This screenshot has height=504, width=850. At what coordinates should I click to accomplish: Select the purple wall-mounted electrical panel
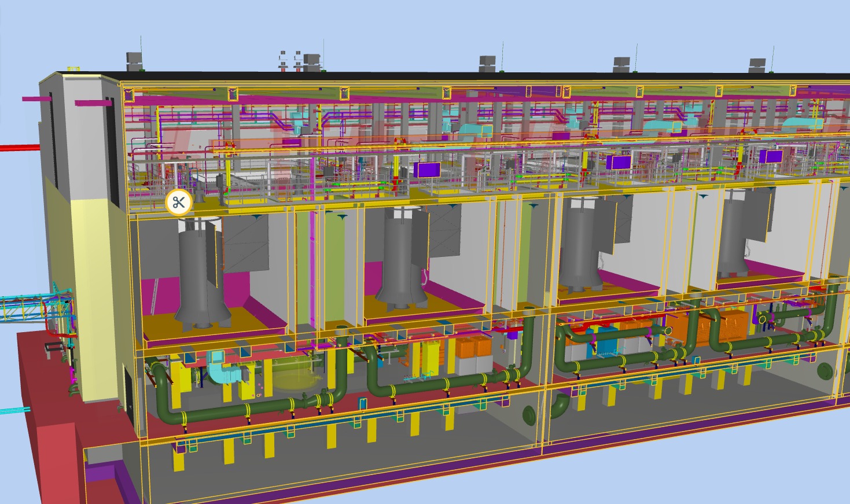coord(426,168)
